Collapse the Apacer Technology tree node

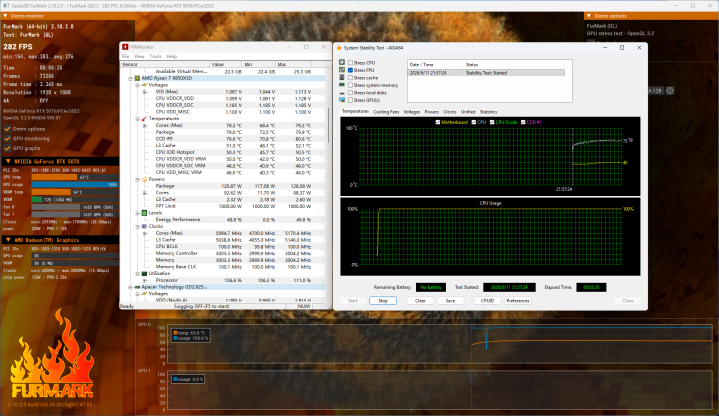point(130,287)
